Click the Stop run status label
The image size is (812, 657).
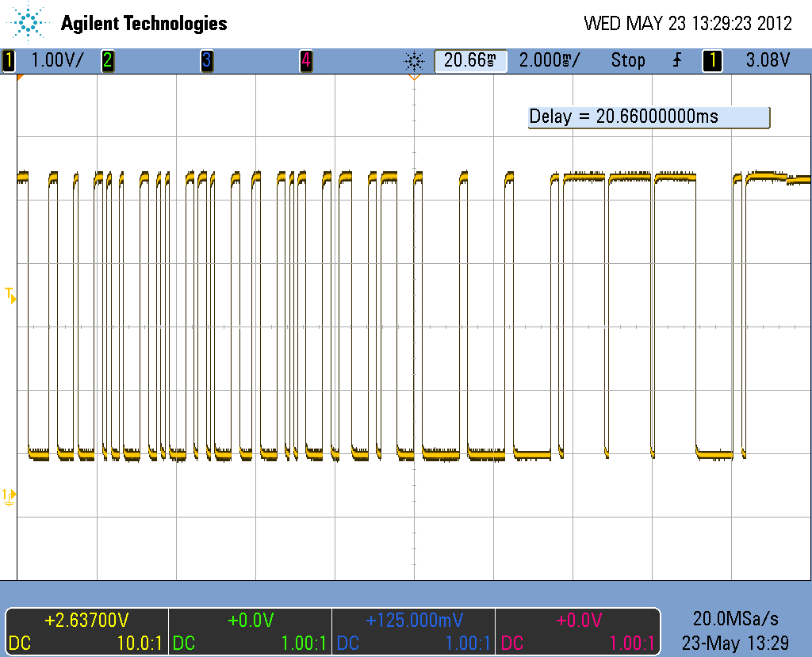pos(628,60)
